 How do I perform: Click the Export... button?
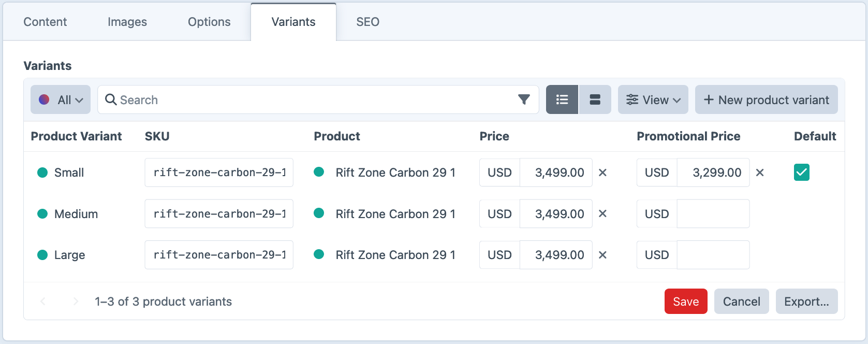pyautogui.click(x=806, y=302)
